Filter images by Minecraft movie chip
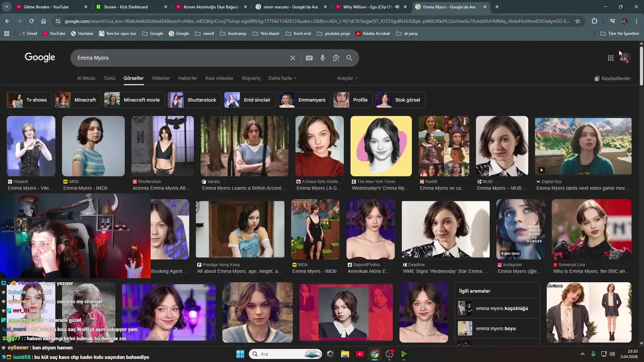This screenshot has height=362, width=644. tap(134, 100)
